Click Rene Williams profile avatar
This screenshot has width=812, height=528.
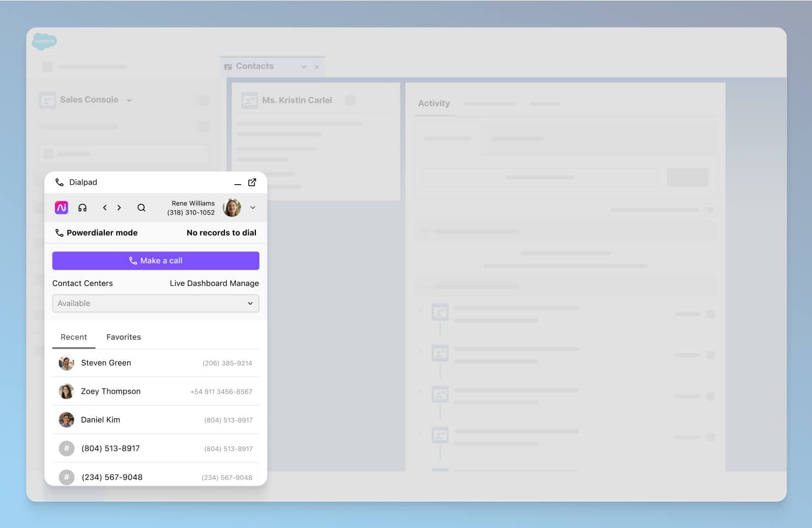[x=232, y=208]
